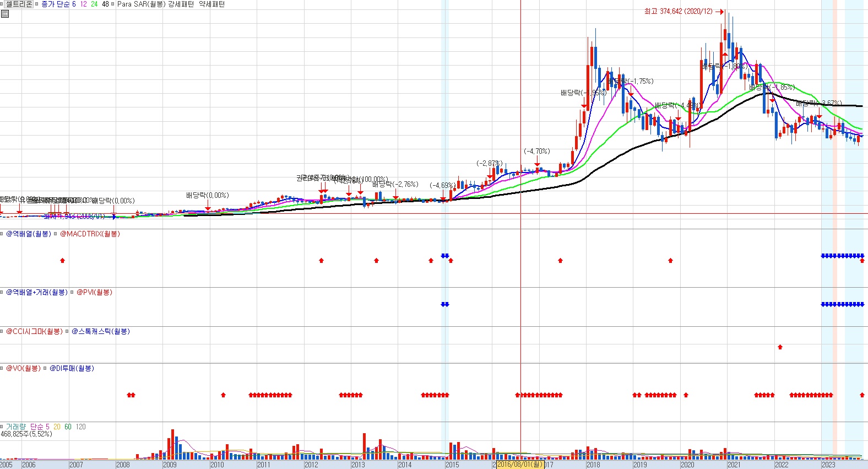Select the 종가 단순 moving average label
This screenshot has width=868, height=469.
click(x=55, y=4)
